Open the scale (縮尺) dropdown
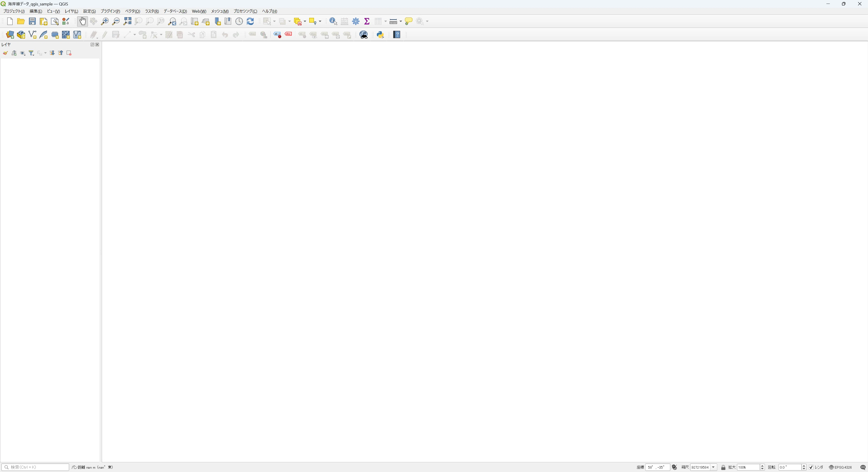Image resolution: width=868 pixels, height=472 pixels. point(713,467)
